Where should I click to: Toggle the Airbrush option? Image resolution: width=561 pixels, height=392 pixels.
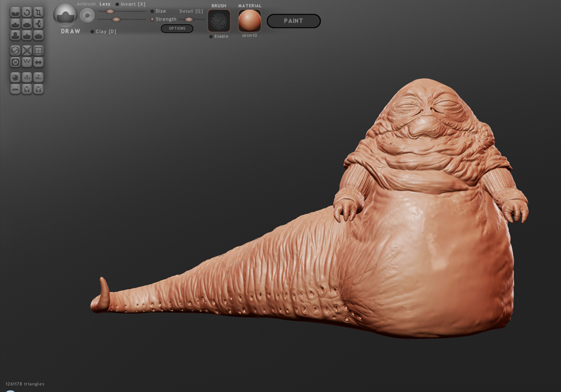86,4
